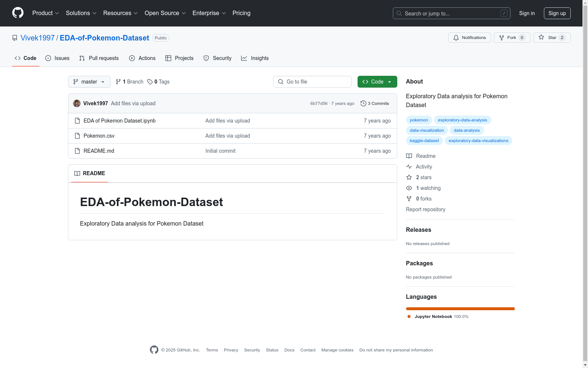This screenshot has height=368, width=588.
Task: Open the Security tab
Action: tap(218, 58)
